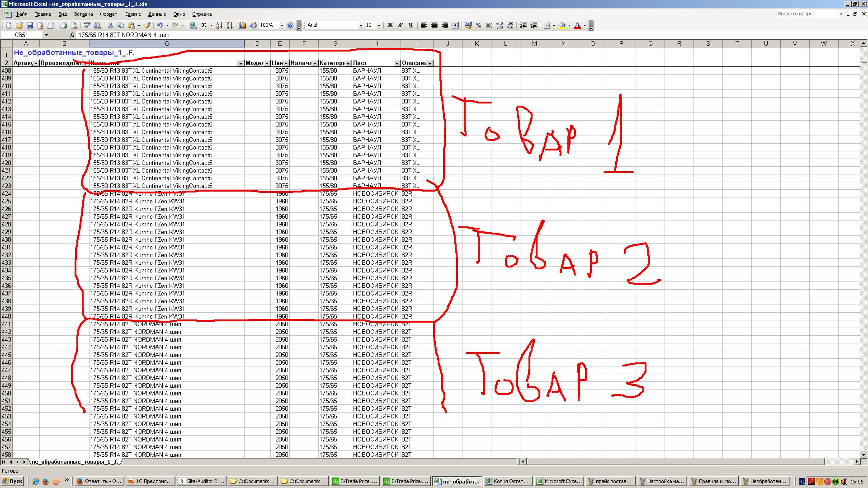Undo the last action
868x488 pixels.
(x=160, y=25)
